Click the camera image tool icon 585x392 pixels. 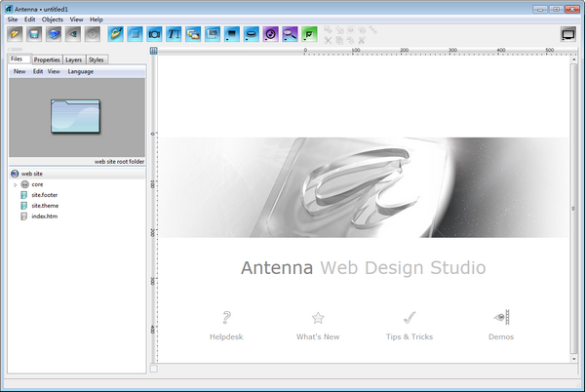[155, 34]
